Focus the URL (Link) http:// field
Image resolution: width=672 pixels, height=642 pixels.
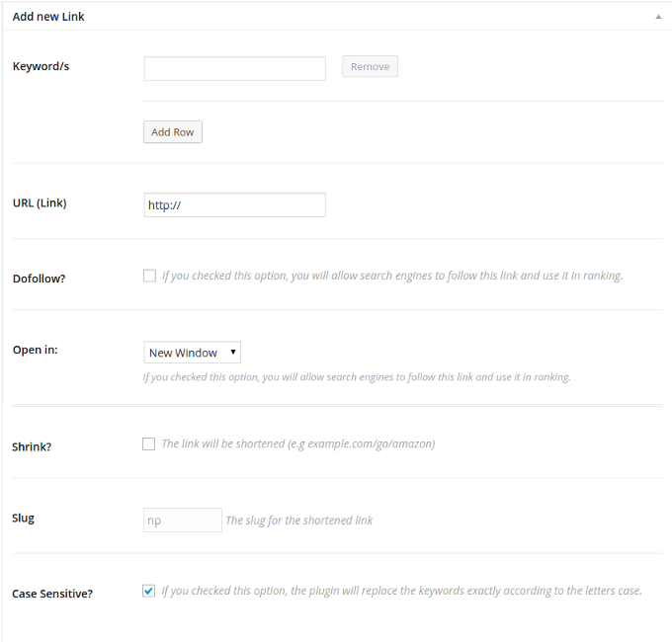click(234, 205)
